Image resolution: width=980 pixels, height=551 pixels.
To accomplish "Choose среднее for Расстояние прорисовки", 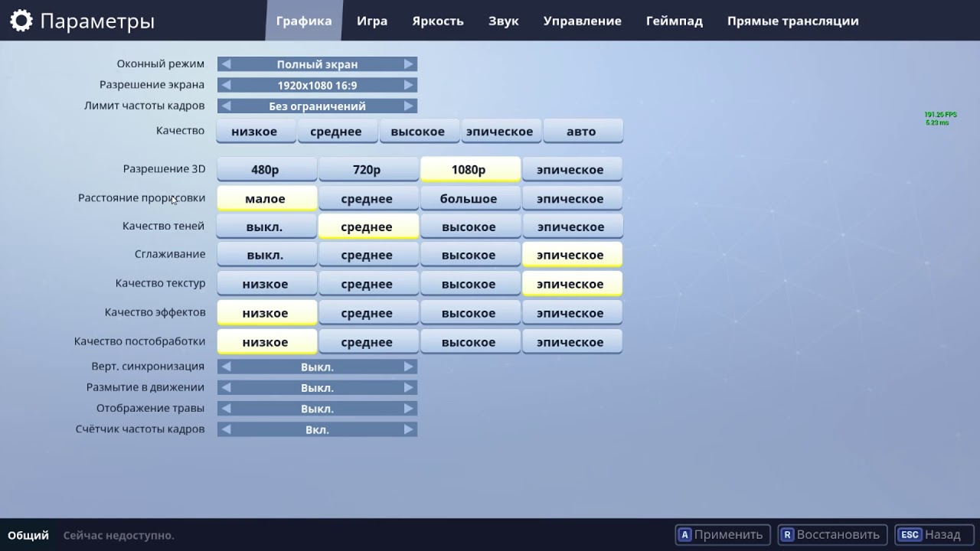I will click(x=367, y=198).
